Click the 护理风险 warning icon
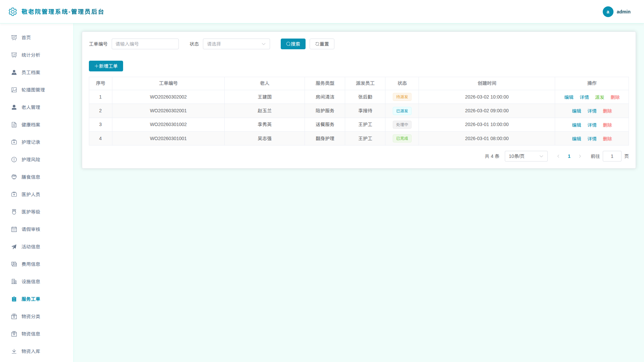This screenshot has width=644, height=362. pyautogui.click(x=14, y=160)
